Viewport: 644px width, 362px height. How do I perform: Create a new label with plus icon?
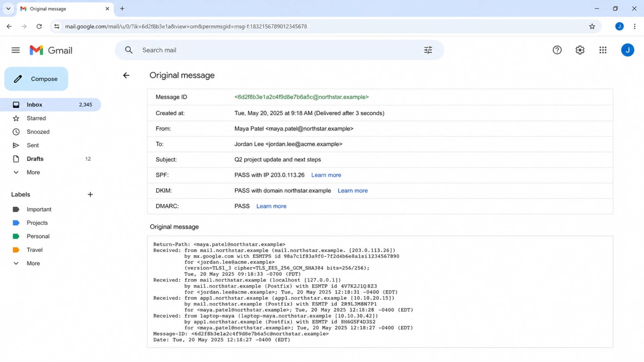(90, 194)
